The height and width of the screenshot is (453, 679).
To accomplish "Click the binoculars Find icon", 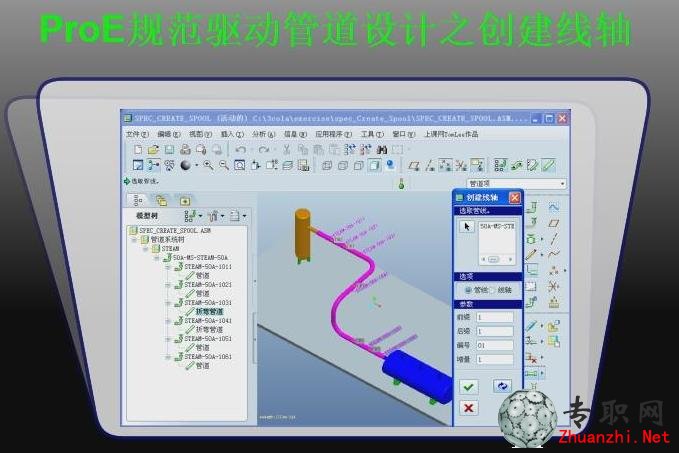I will [382, 150].
